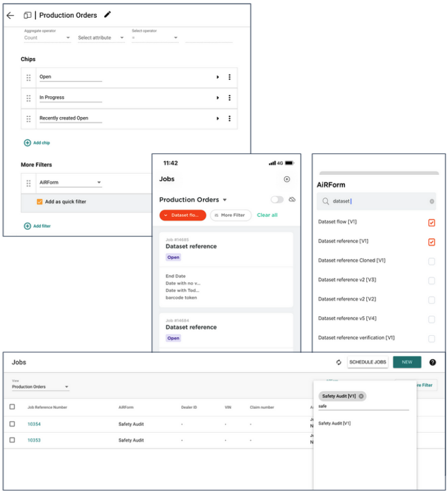Uncheck Dataset flow [V1]
The image size is (448, 493).
432,223
